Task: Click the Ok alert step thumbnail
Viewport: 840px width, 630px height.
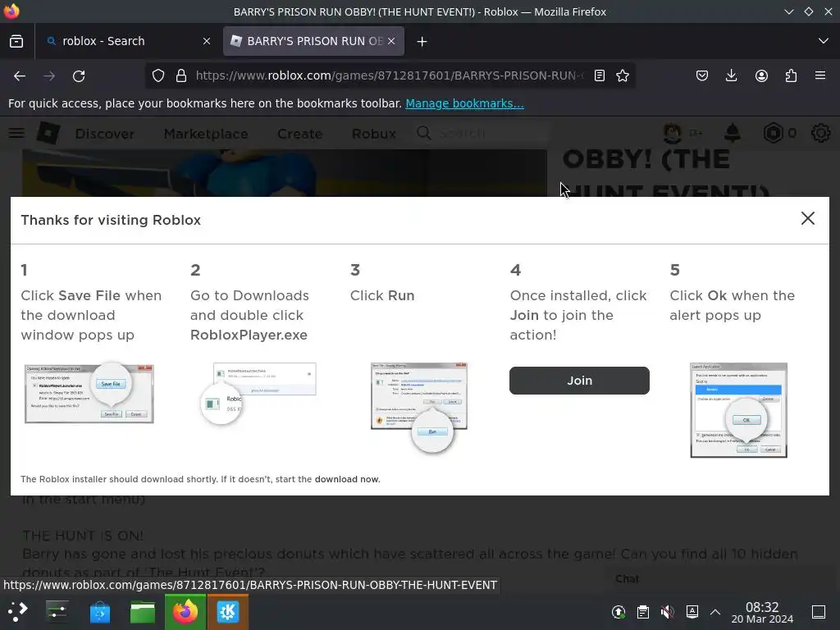Action: coord(739,410)
